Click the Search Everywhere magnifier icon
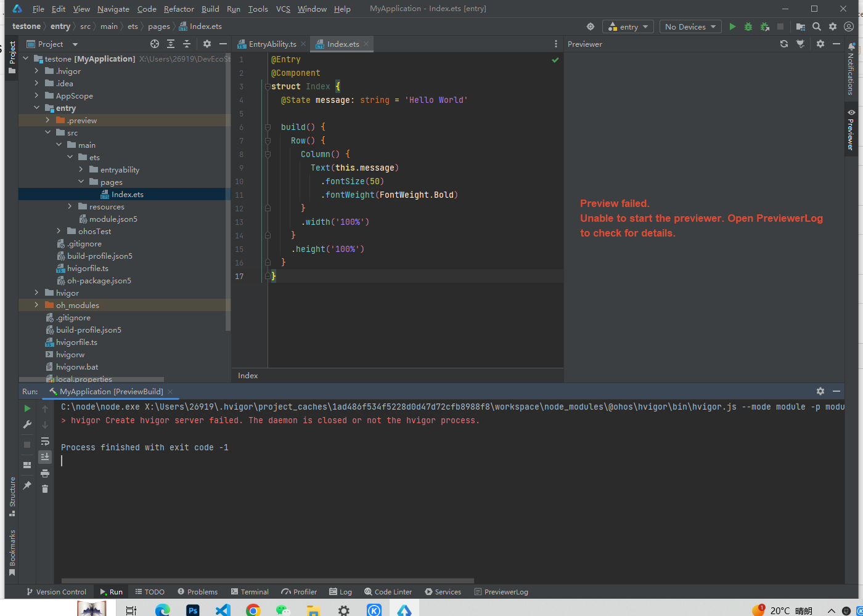Screen dimensions: 863x616 coord(817,26)
